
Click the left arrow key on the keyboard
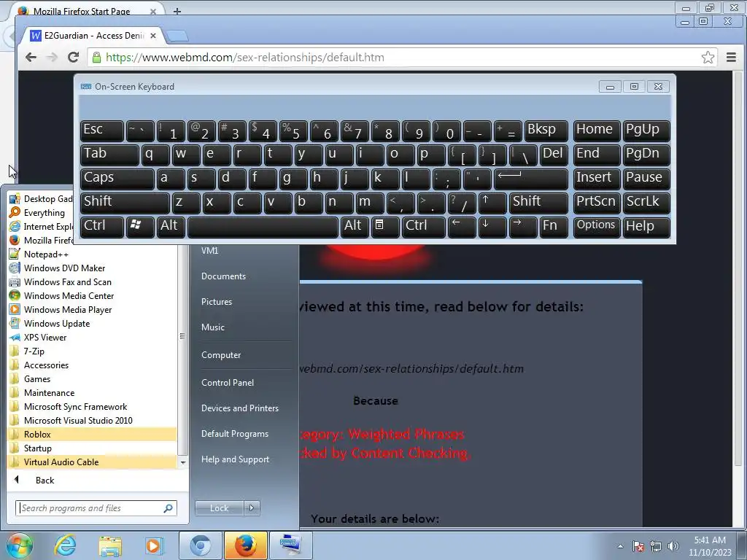[462, 227]
